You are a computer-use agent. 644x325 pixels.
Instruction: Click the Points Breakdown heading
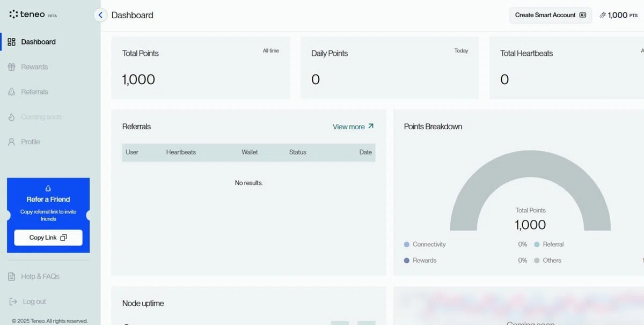[x=433, y=127]
